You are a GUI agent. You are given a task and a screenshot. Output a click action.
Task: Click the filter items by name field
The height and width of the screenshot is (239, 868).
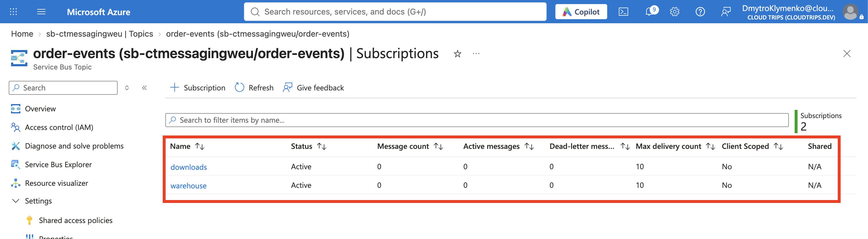click(477, 120)
